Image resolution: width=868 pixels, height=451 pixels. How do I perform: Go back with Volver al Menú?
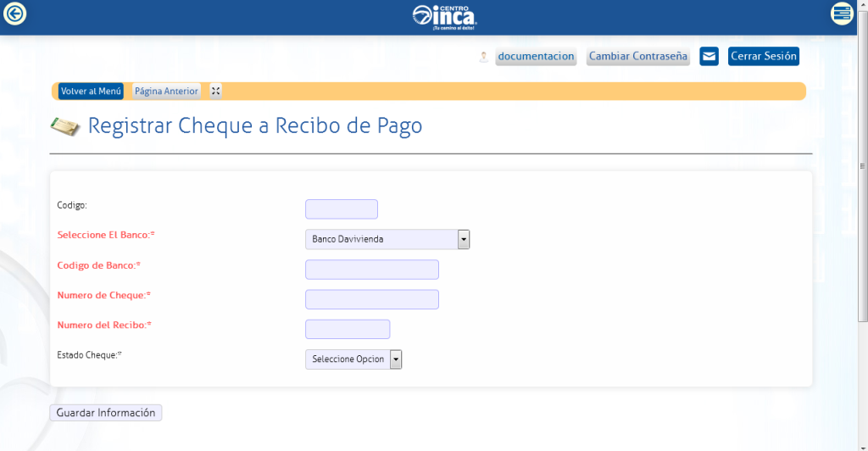(x=92, y=92)
